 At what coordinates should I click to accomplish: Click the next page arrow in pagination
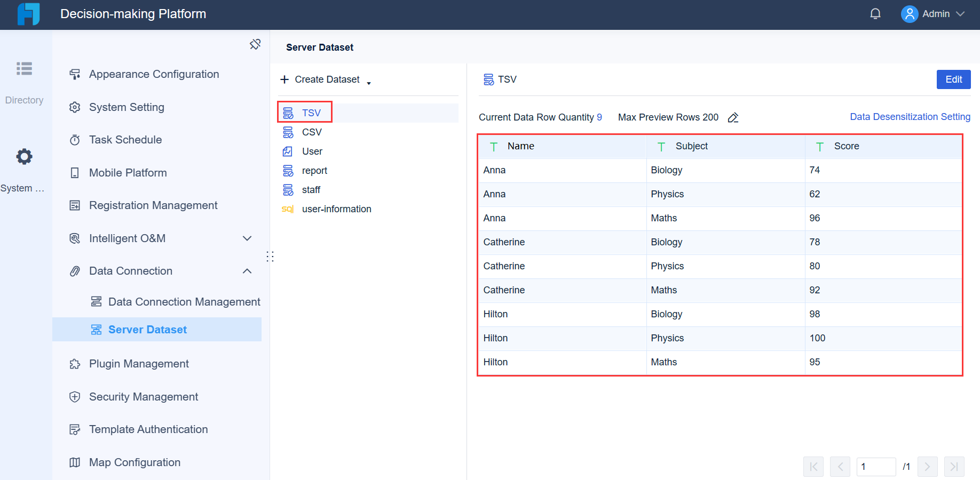click(928, 467)
